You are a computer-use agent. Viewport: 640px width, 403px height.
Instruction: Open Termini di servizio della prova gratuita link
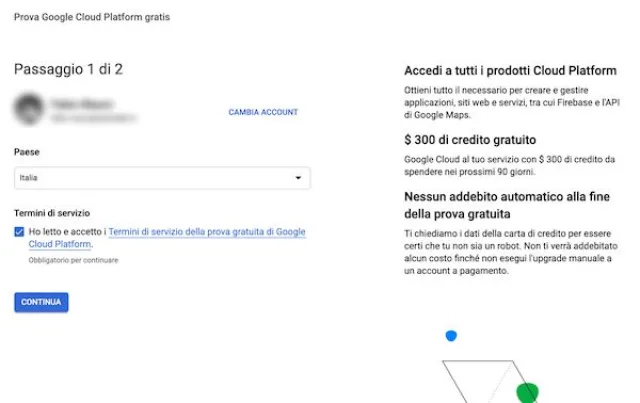click(206, 232)
